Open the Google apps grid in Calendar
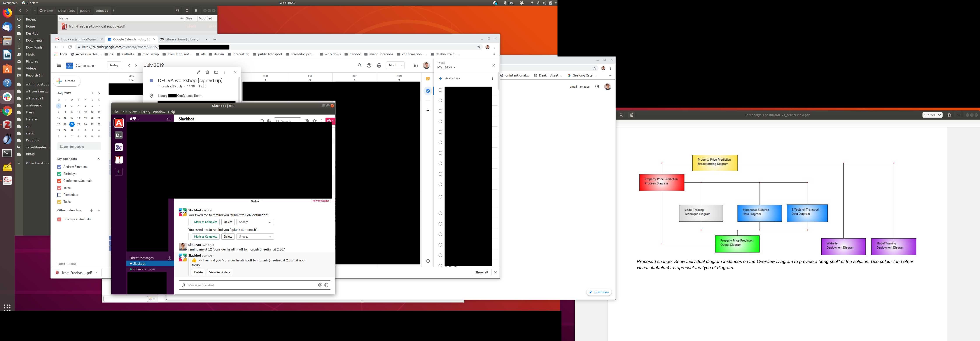 (x=416, y=65)
